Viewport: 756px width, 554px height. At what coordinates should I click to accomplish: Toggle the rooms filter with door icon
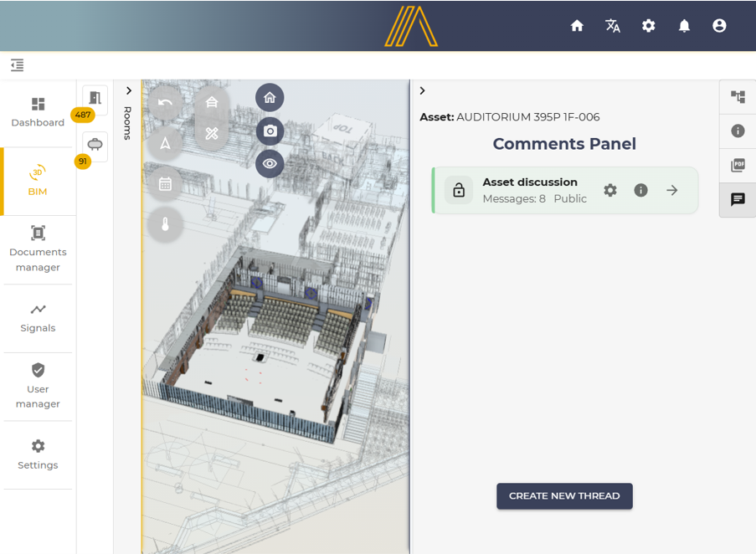tap(95, 99)
